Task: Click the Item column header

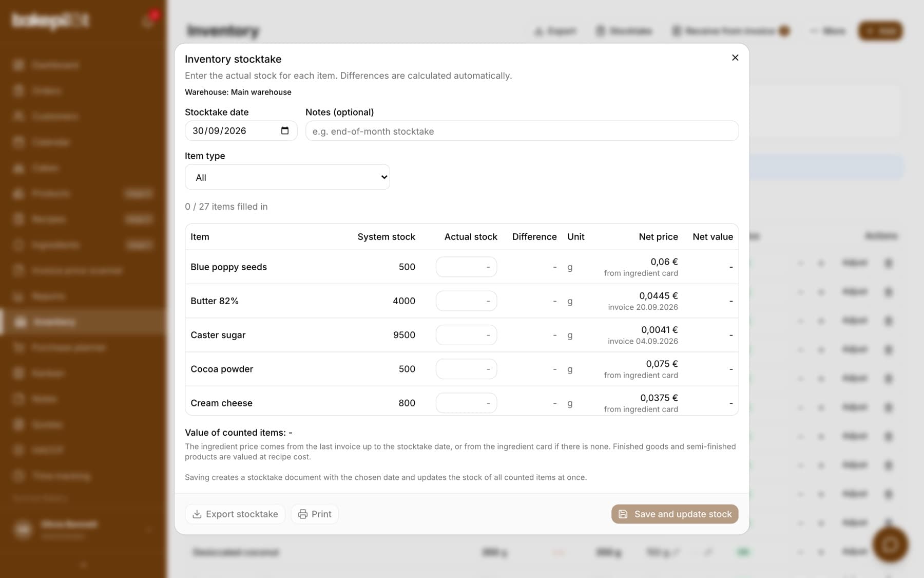Action: pyautogui.click(x=200, y=237)
